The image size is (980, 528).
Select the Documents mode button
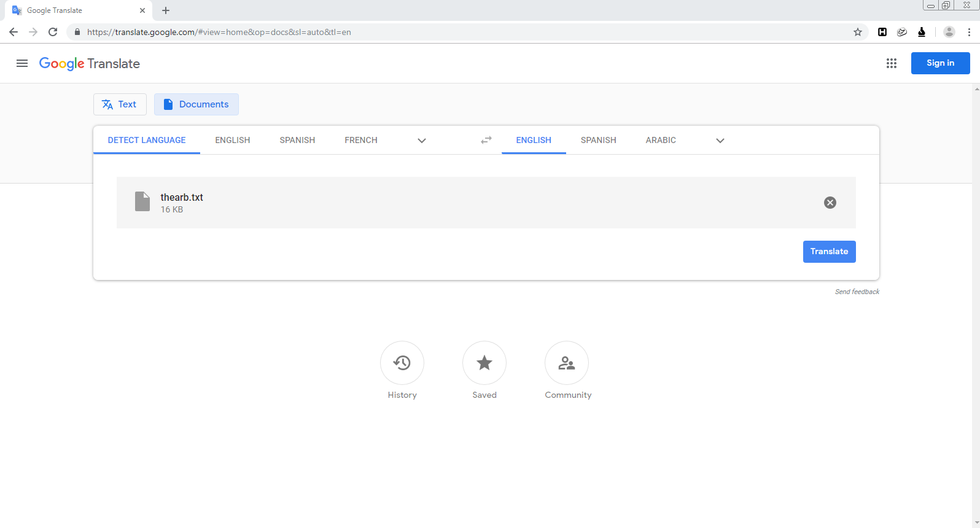click(x=196, y=104)
